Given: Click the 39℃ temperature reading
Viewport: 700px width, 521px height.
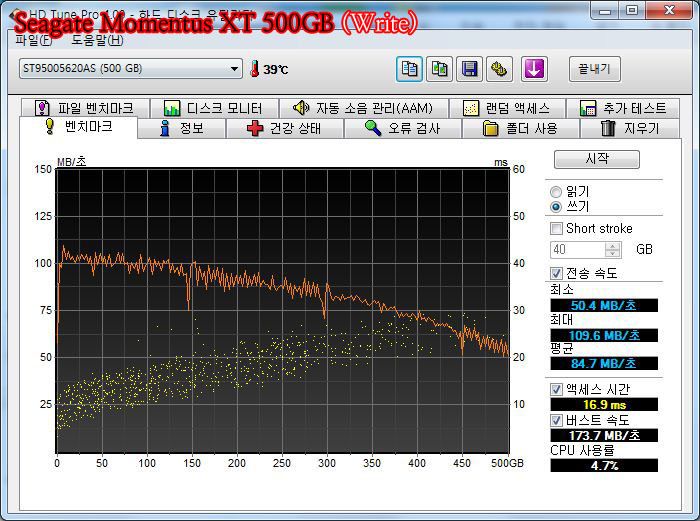Looking at the screenshot, I should coord(275,70).
